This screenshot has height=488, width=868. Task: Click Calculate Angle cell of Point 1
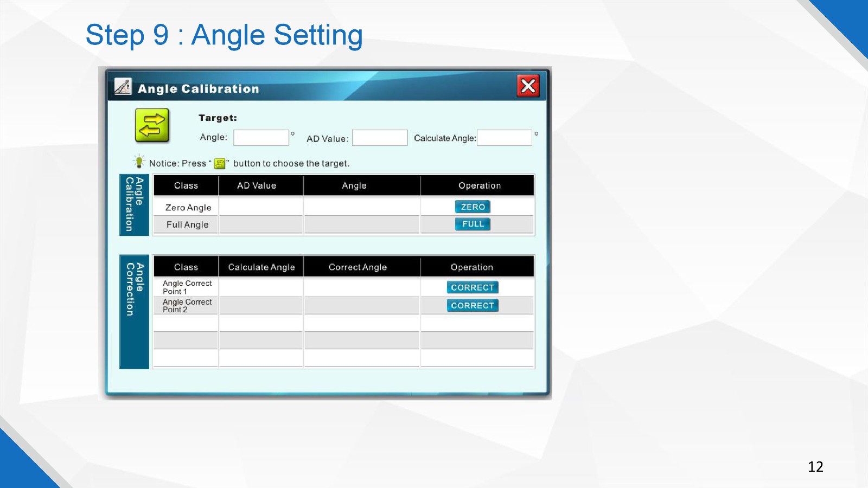coord(261,287)
